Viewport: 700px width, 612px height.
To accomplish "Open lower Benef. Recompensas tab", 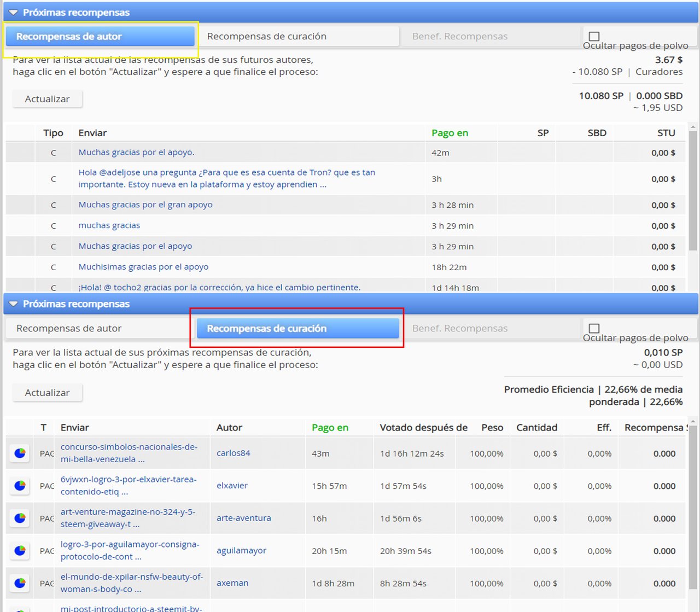I will click(491, 329).
